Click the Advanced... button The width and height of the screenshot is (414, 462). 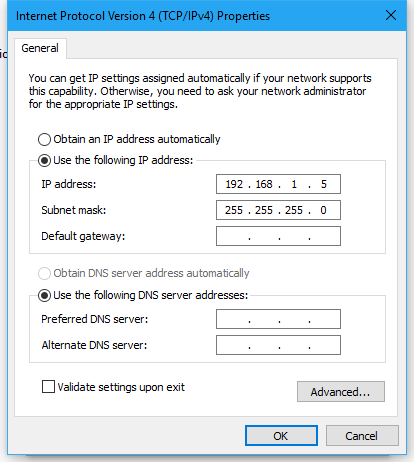[x=341, y=392]
